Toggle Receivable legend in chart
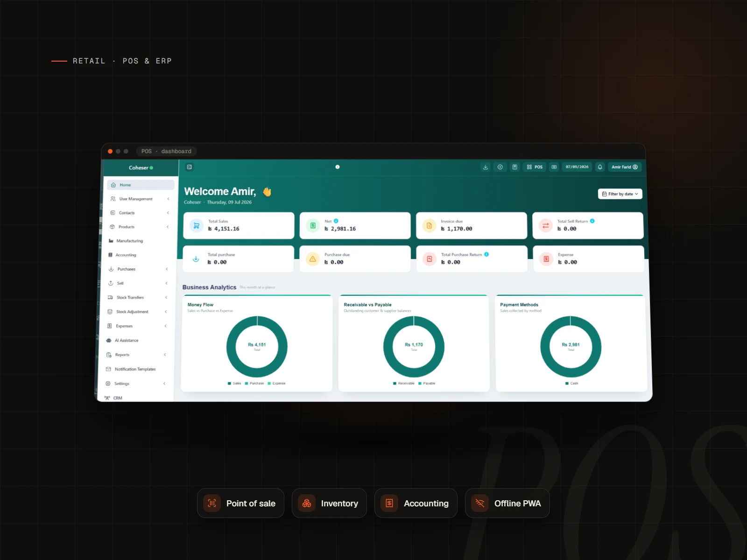 404,383
